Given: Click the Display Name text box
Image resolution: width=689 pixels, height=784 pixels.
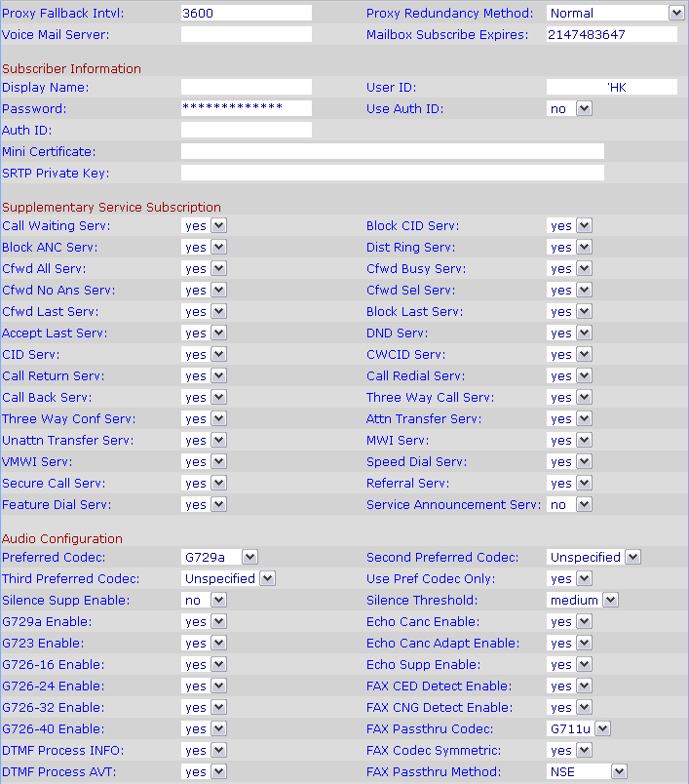Looking at the screenshot, I should [x=246, y=87].
